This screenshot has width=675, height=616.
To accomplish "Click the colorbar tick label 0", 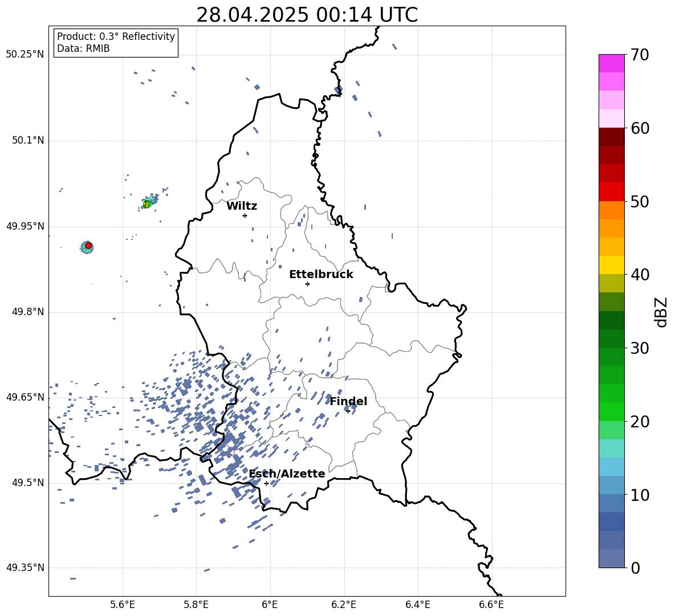I will (635, 568).
